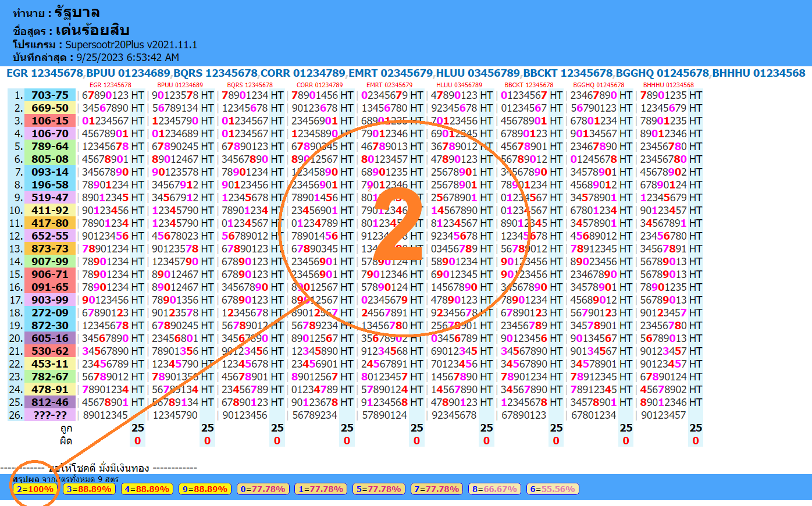The width and height of the screenshot is (812, 506).
Task: Select row 26 EMRT prediction 57890124
Action: click(x=384, y=415)
